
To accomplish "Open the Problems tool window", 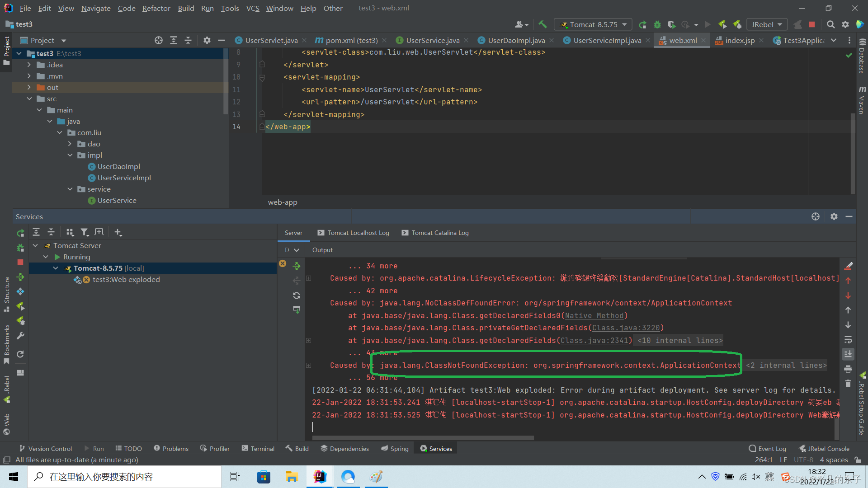I will coord(171,448).
